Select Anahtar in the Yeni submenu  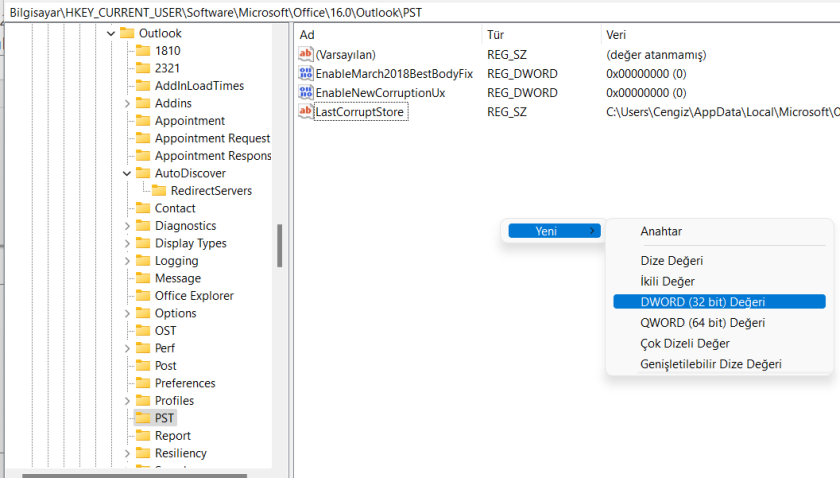point(661,231)
